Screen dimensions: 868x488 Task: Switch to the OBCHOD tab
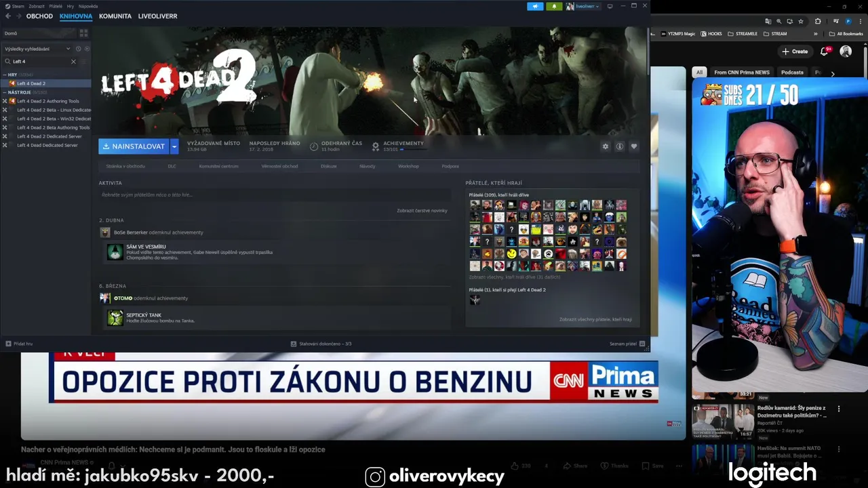coord(39,16)
